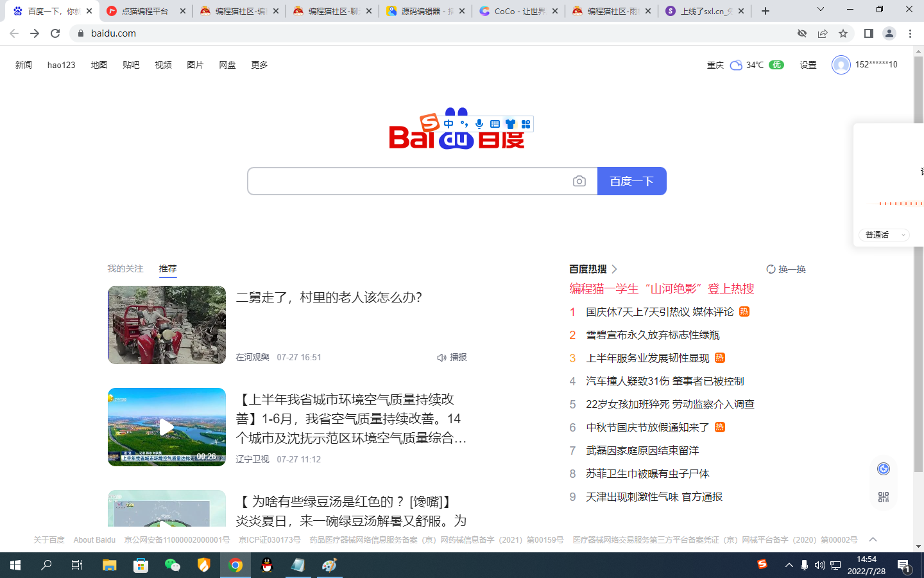Open the 新闻 link
This screenshot has height=578, width=924.
pyautogui.click(x=24, y=65)
